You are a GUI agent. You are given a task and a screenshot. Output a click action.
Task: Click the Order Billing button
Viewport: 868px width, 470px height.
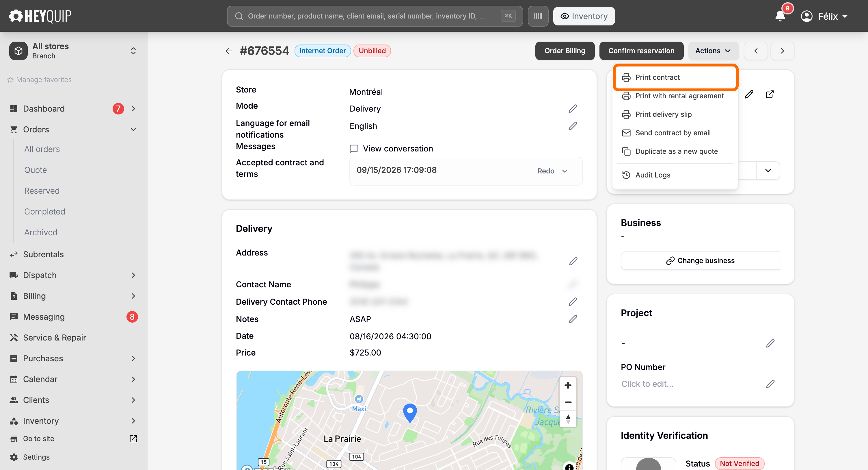(565, 51)
